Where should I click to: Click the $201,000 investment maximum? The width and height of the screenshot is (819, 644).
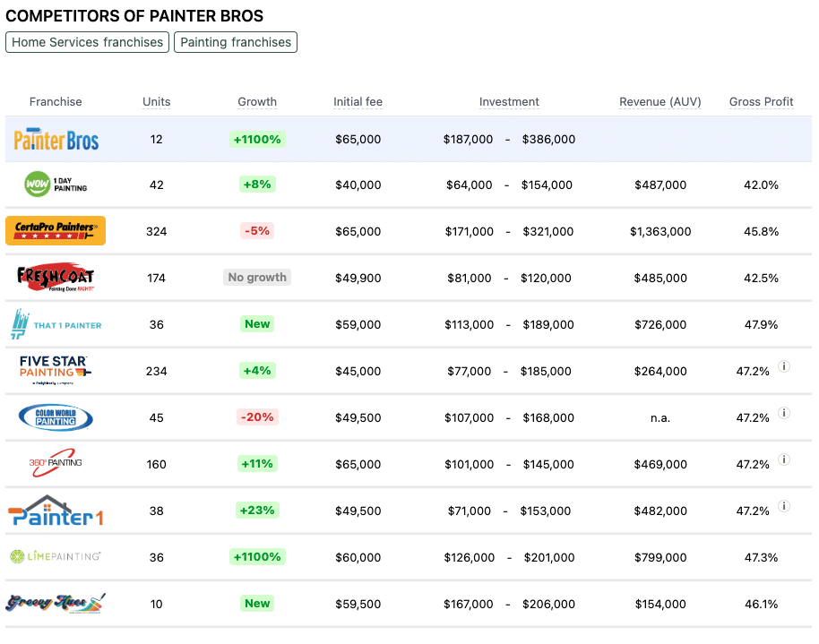(x=549, y=557)
